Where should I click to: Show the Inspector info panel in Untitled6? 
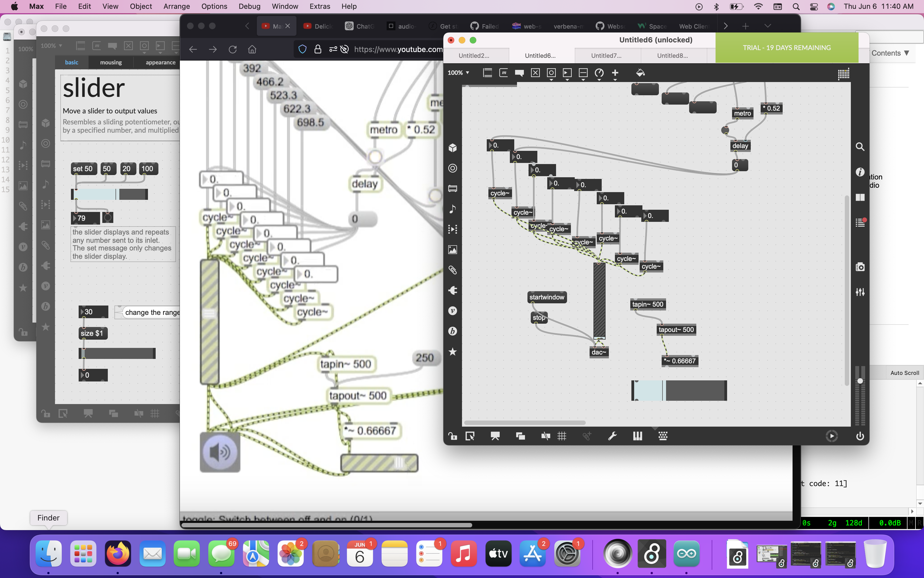860,172
